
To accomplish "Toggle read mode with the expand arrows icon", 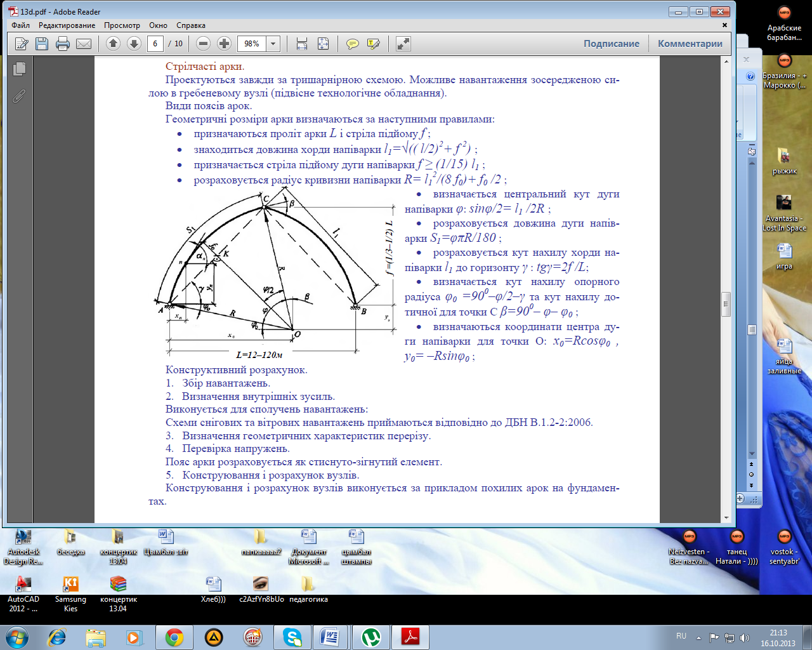I will point(403,44).
